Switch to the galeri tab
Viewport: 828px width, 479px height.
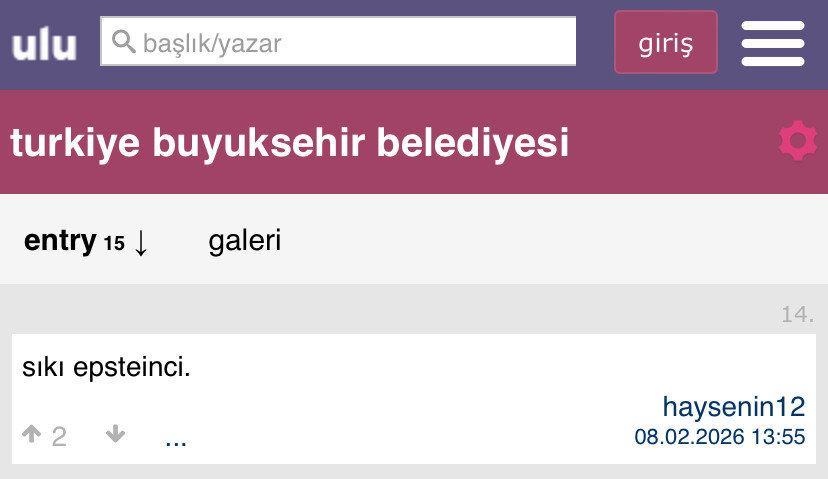pos(245,241)
